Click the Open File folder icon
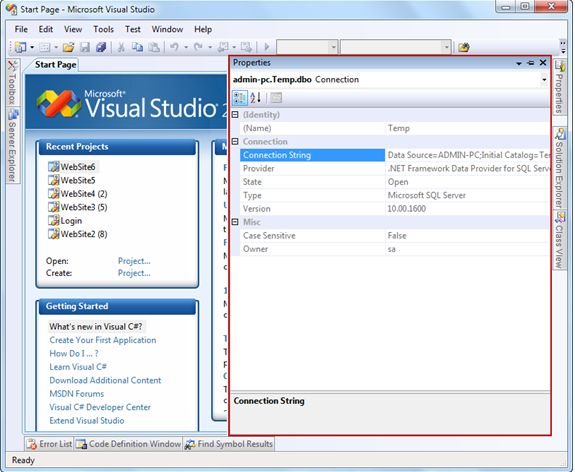This screenshot has width=575, height=472. [x=68, y=47]
